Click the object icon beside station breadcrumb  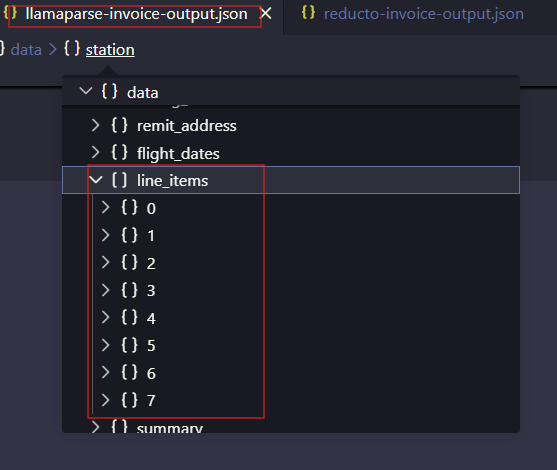click(72, 49)
